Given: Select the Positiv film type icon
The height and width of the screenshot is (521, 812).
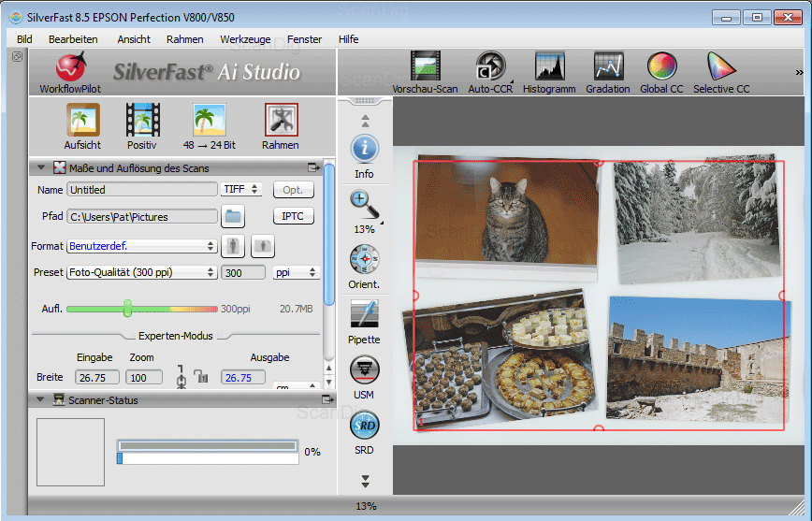Looking at the screenshot, I should tap(142, 120).
